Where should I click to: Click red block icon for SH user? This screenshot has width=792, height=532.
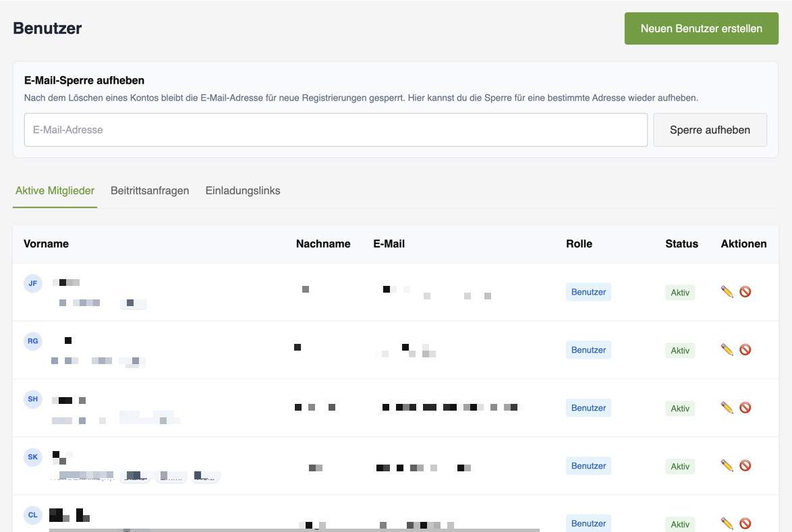pyautogui.click(x=745, y=408)
